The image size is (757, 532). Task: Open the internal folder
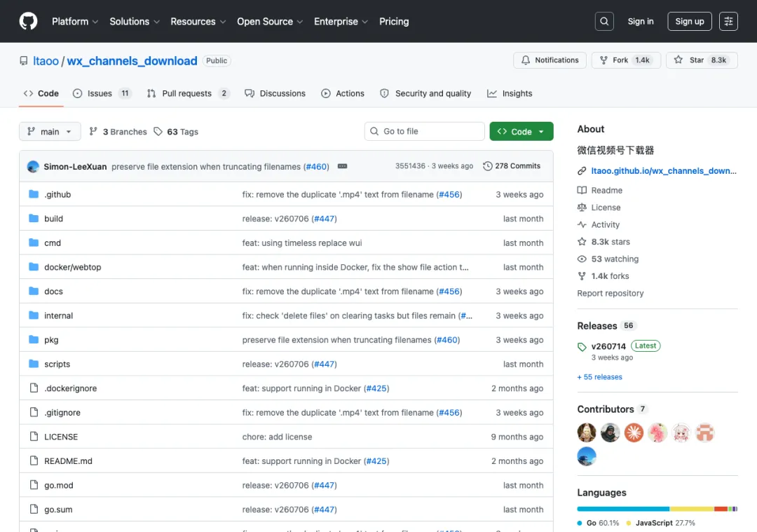[x=58, y=315]
